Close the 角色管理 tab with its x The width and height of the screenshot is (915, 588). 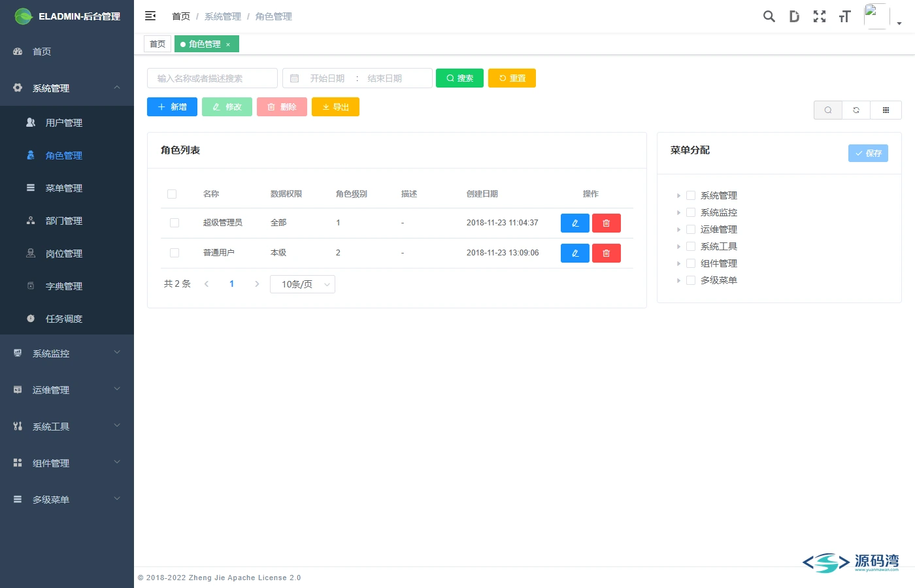228,44
